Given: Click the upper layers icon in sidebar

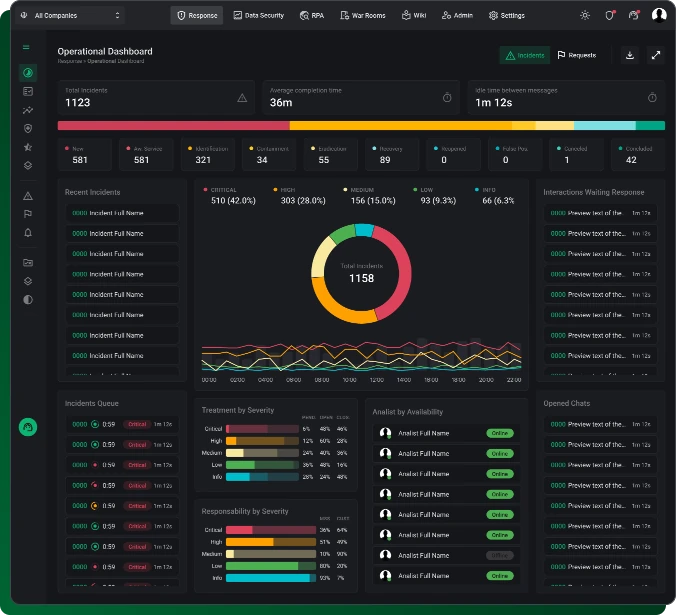Looking at the screenshot, I should click(28, 165).
